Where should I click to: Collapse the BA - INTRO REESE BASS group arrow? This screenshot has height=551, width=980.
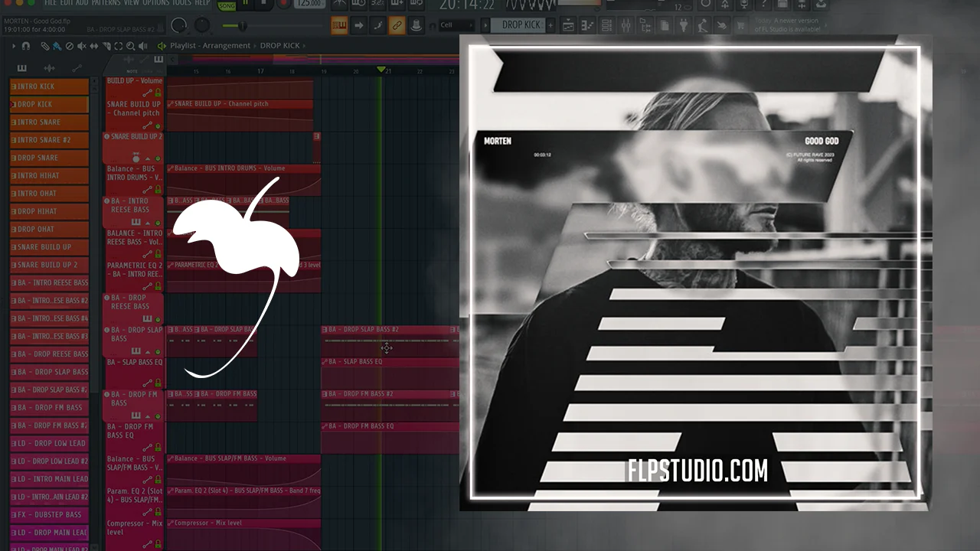pos(149,223)
